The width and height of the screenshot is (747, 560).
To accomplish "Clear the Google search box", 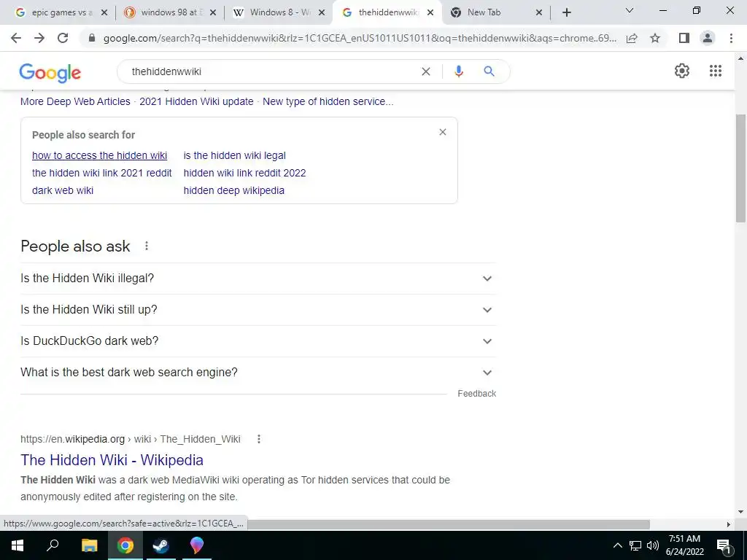I will (x=426, y=71).
